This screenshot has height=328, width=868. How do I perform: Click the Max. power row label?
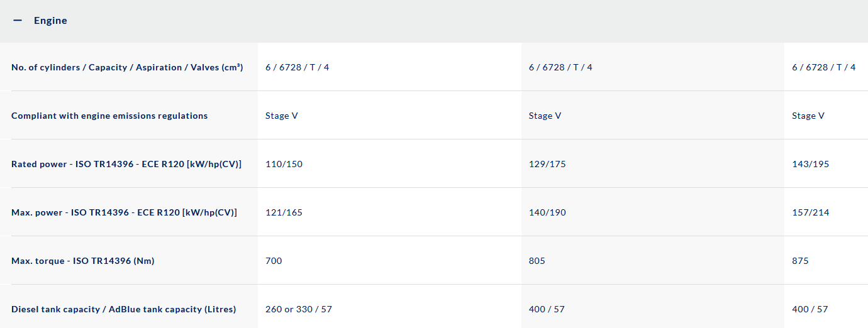click(124, 212)
